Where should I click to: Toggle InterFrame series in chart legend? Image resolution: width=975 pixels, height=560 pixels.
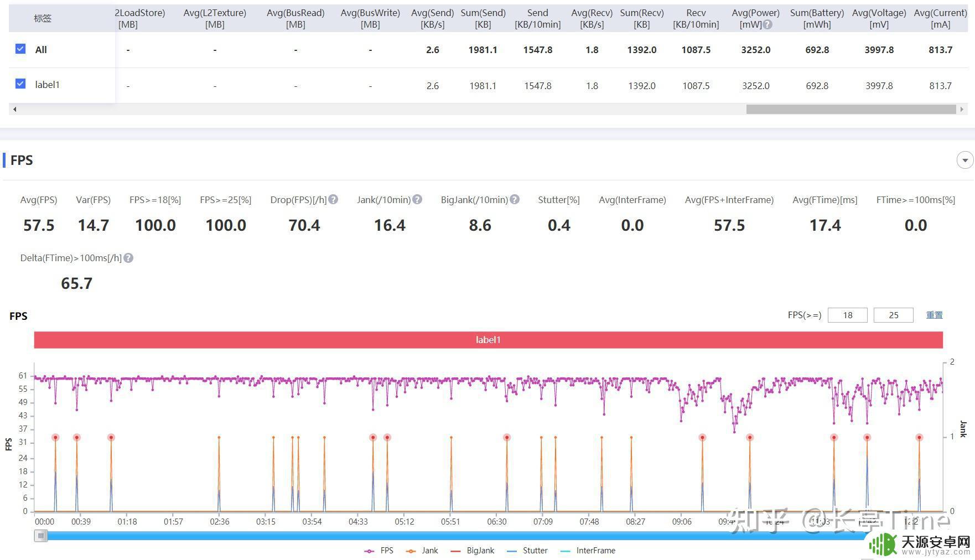pos(588,551)
